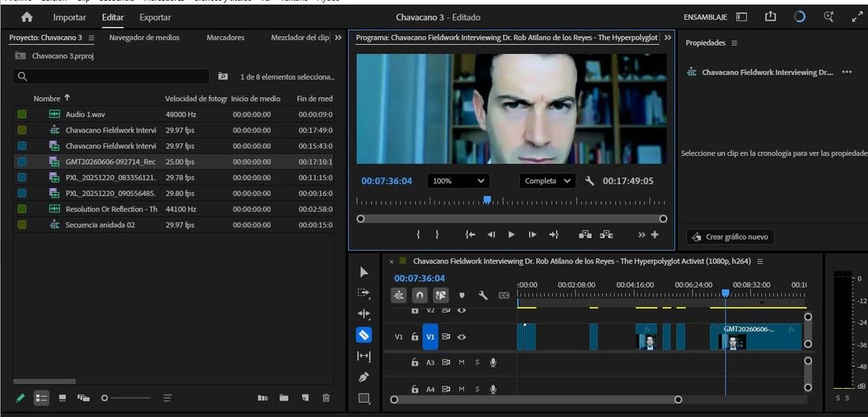Click the find camera icon beside search
Viewport: 868px width, 417px height.
click(x=223, y=76)
